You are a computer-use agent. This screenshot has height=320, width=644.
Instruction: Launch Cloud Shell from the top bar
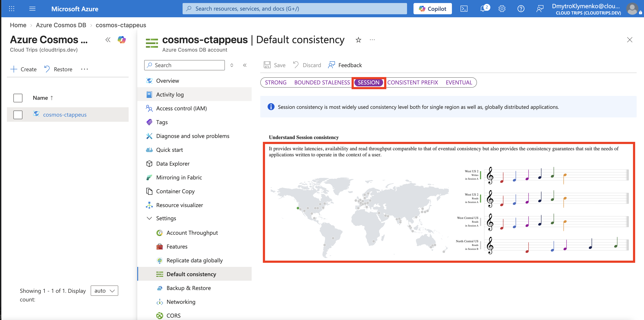click(x=464, y=9)
